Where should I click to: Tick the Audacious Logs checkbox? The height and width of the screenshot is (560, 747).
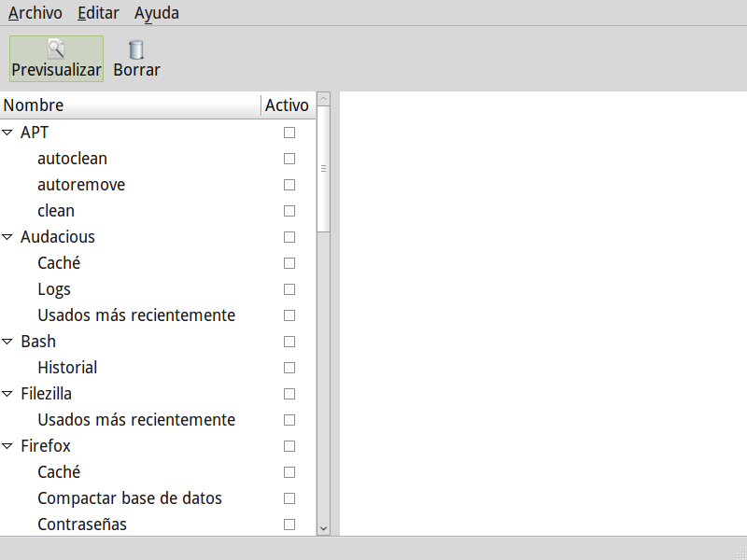[x=289, y=289]
